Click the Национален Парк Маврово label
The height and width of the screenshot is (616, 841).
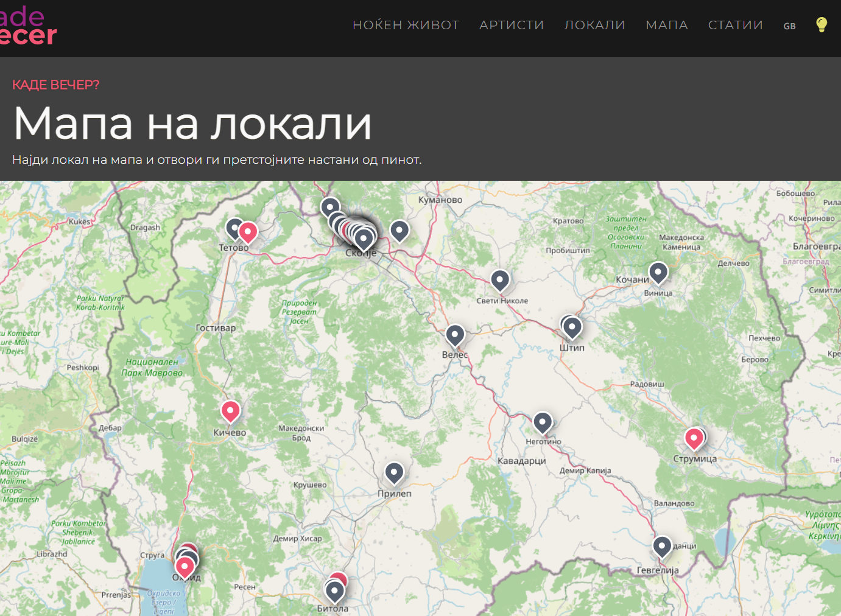152,367
